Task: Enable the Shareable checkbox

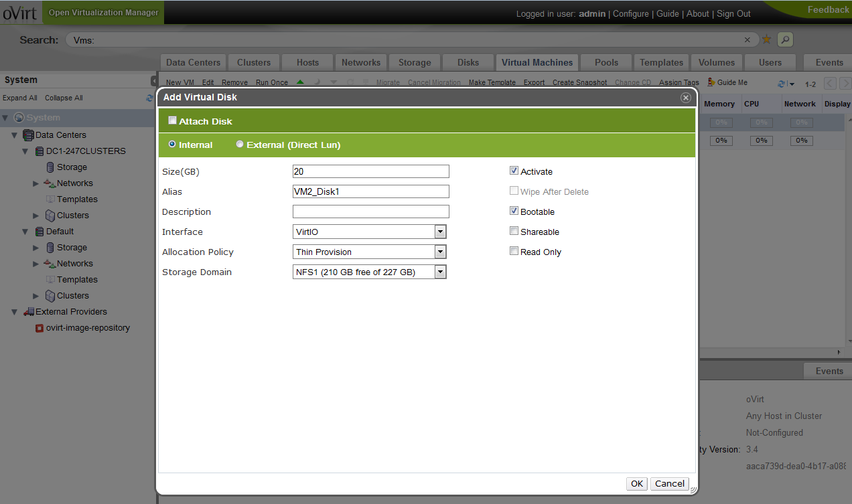Action: pyautogui.click(x=514, y=232)
